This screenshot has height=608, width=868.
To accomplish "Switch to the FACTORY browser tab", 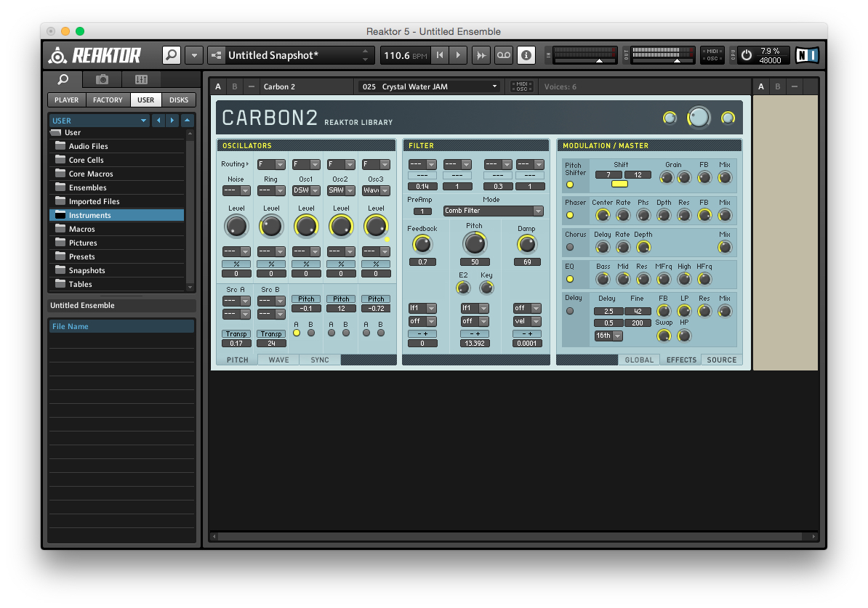I will click(x=107, y=100).
